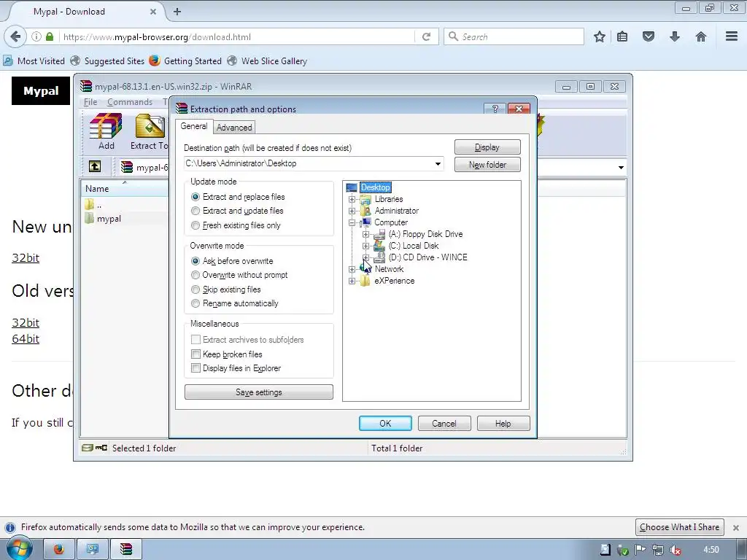
Task: Expand (D:) CD Drive - WINCE node
Action: point(365,257)
